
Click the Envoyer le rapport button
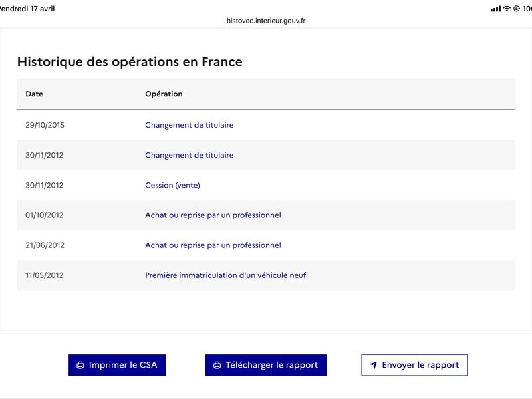(414, 365)
